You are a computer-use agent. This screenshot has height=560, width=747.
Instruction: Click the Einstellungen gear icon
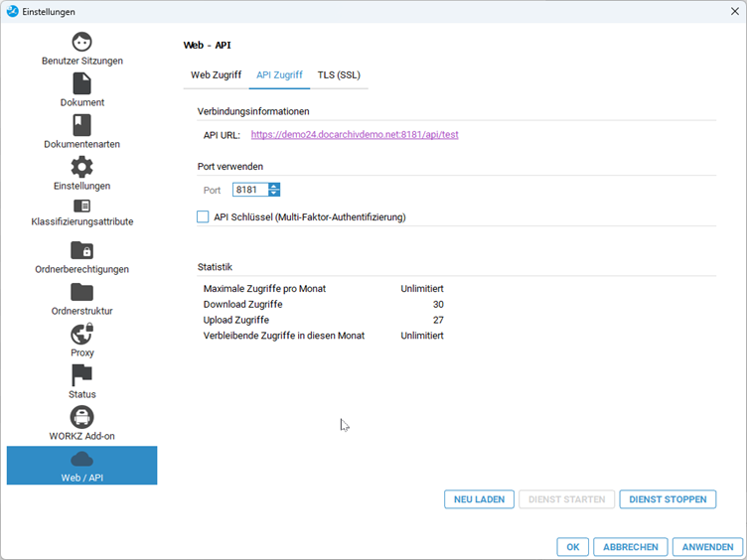click(x=81, y=167)
